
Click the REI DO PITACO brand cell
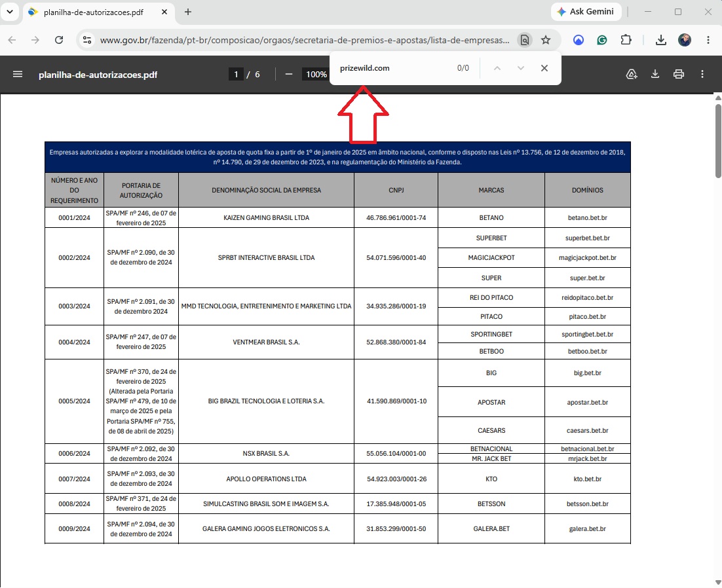(x=491, y=298)
